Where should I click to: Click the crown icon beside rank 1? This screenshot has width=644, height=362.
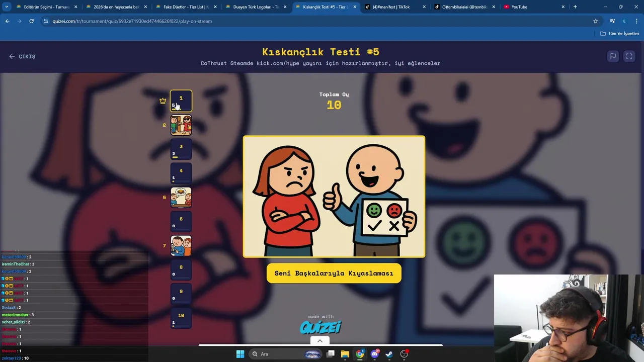click(x=163, y=101)
